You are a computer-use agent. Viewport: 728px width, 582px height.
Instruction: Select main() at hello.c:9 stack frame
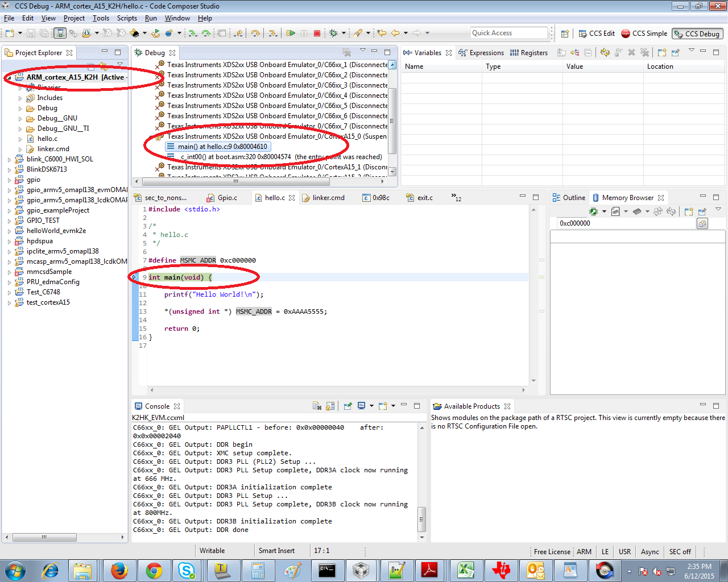pos(217,147)
